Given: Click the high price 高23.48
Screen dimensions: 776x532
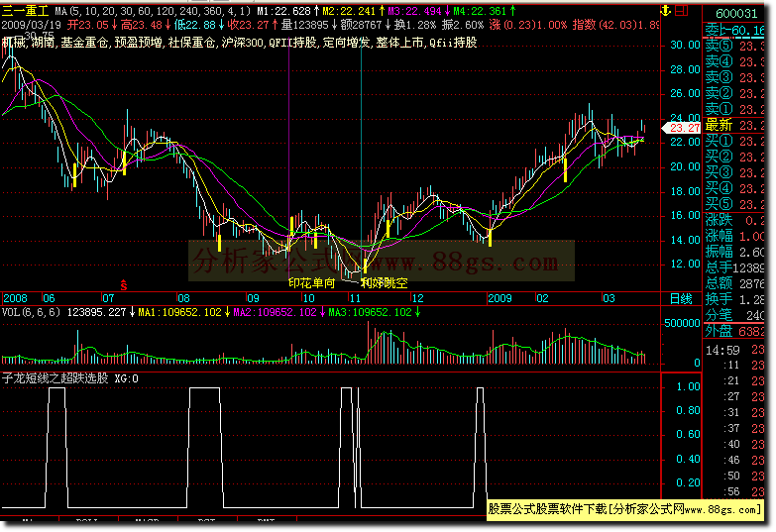Looking at the screenshot, I should pyautogui.click(x=146, y=25).
